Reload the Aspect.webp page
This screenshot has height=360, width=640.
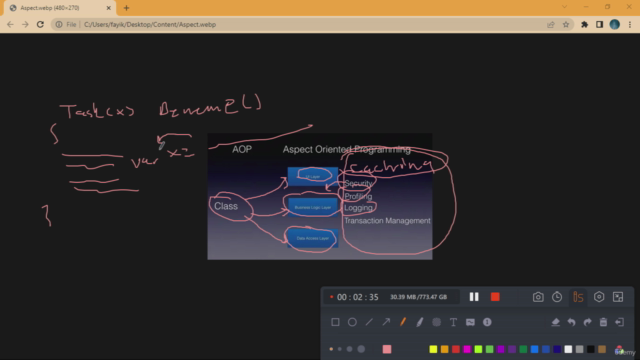40,24
